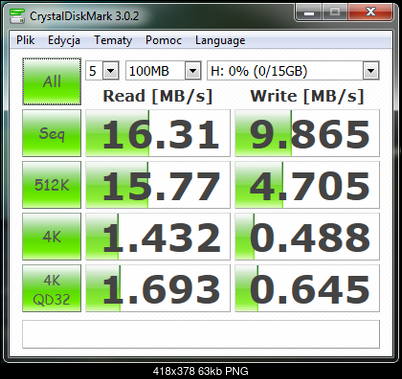Select the 4K read value 1.432

[158, 237]
